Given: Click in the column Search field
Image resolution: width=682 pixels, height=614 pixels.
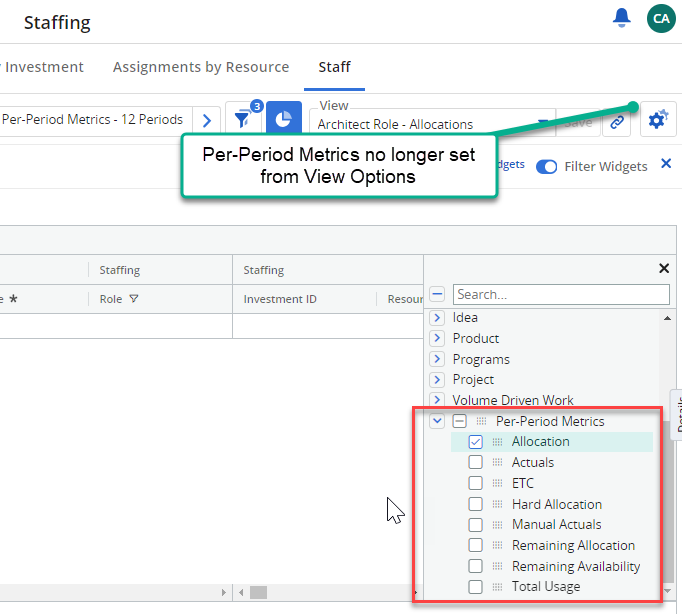Looking at the screenshot, I should pyautogui.click(x=561, y=294).
